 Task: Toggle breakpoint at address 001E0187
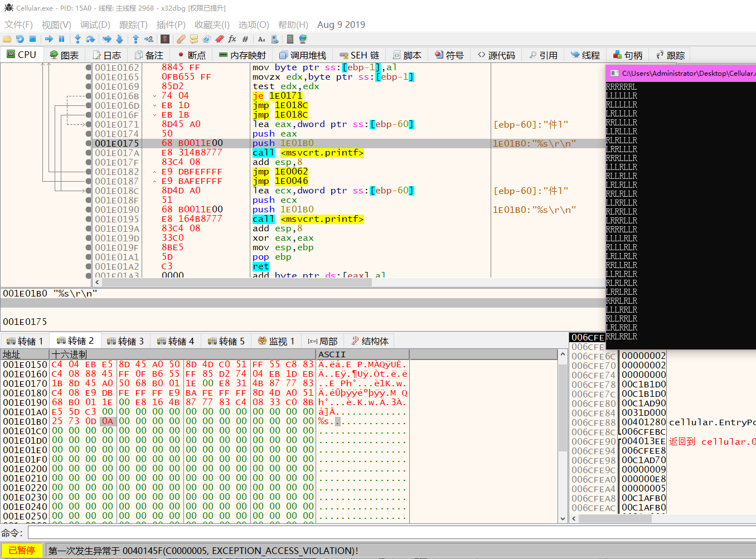pos(89,181)
